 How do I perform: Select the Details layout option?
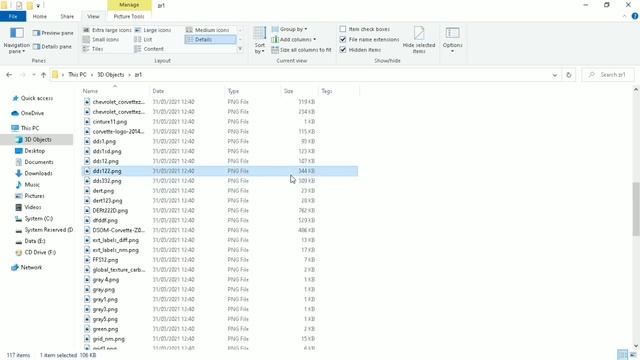210,39
